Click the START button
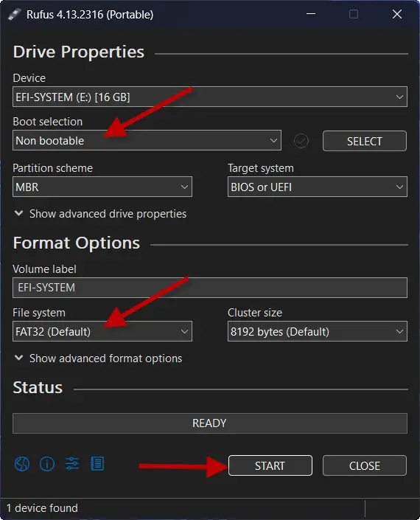 point(270,465)
